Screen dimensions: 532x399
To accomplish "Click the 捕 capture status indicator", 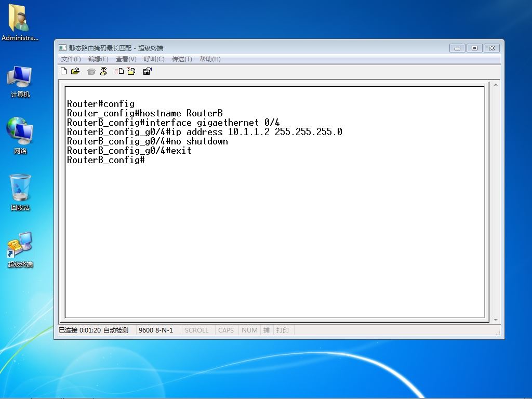I will (x=267, y=330).
